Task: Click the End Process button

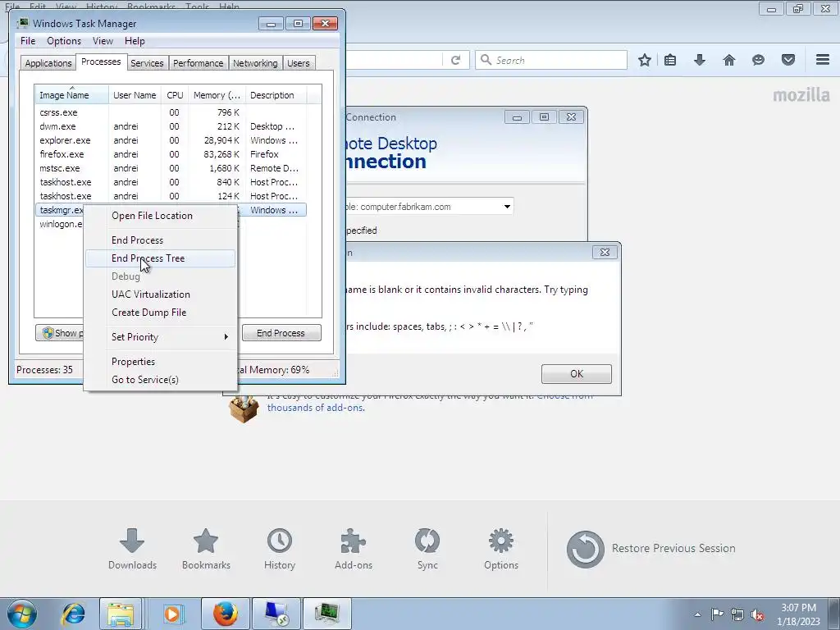Action: (x=281, y=333)
